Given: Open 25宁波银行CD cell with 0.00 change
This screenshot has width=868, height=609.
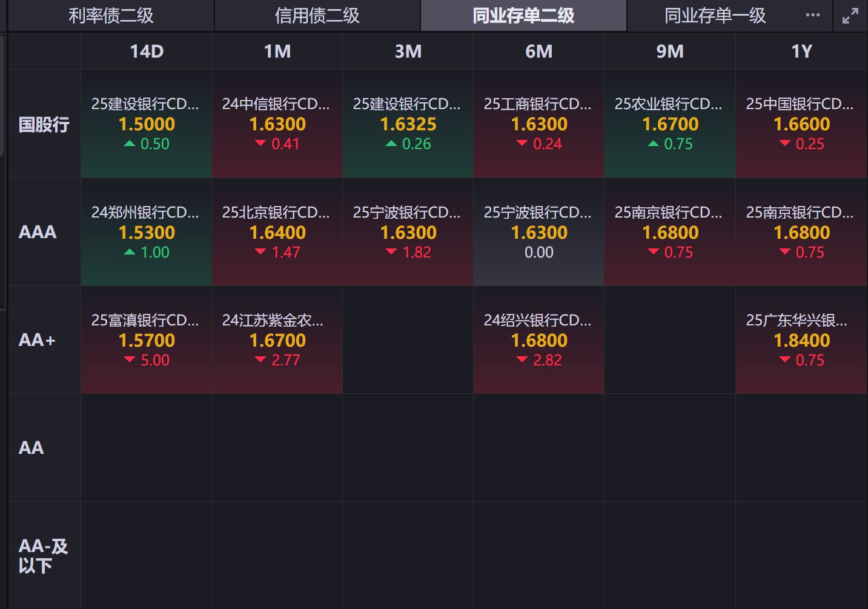Looking at the screenshot, I should (538, 232).
